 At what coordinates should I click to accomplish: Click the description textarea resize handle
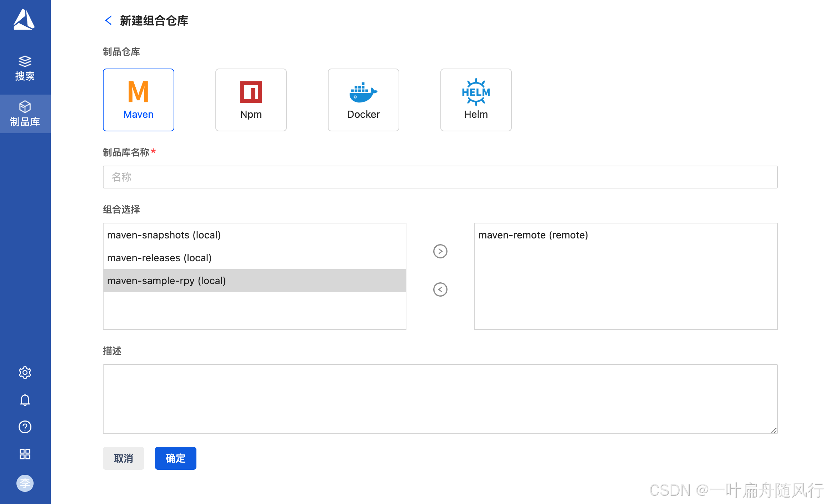click(x=774, y=430)
